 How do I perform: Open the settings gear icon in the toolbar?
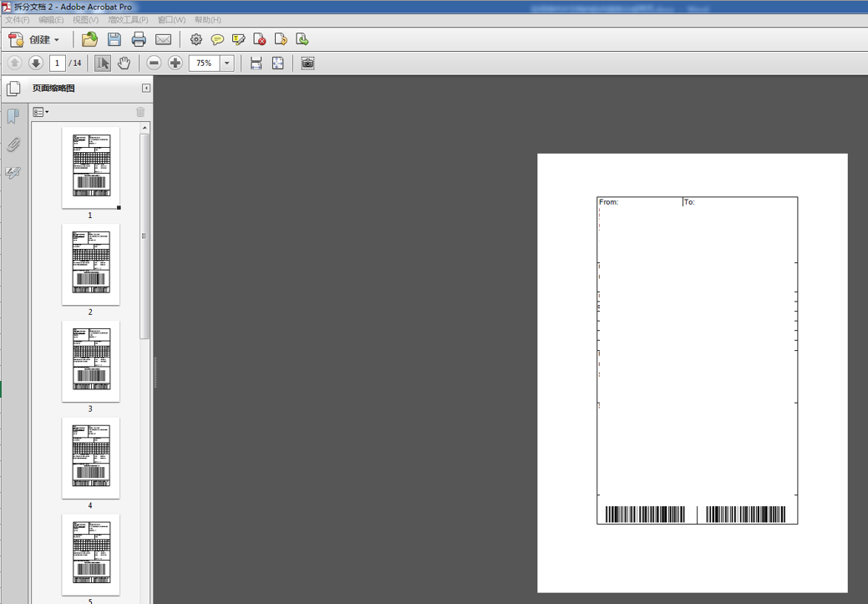tap(196, 40)
